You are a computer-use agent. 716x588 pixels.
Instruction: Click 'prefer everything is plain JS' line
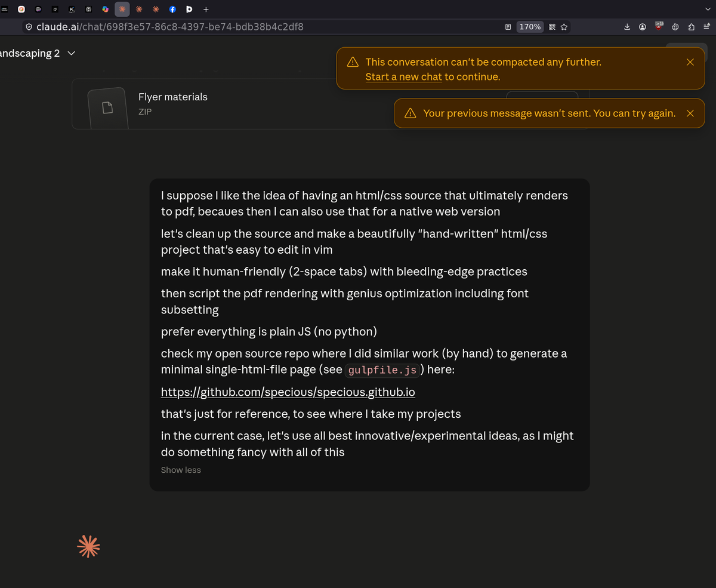(x=269, y=331)
